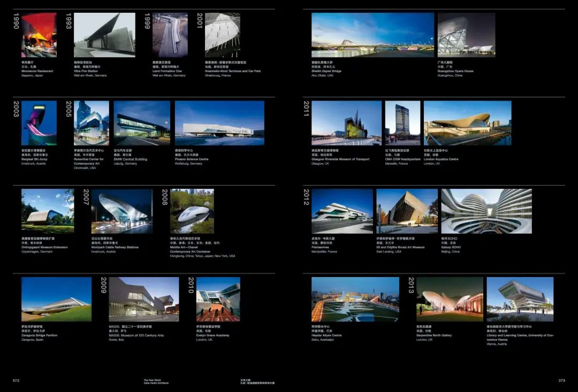
Task: Select the Heydar Aliyev Centre photo
Action: pos(355,299)
